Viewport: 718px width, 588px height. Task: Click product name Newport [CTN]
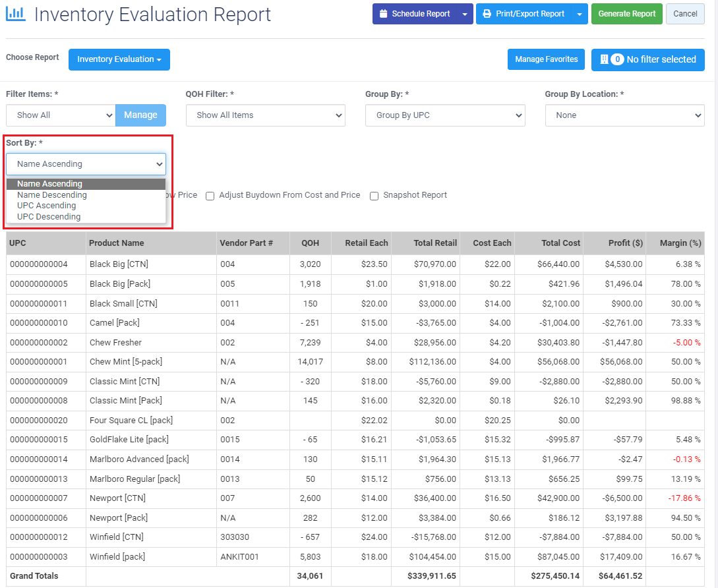coord(117,498)
